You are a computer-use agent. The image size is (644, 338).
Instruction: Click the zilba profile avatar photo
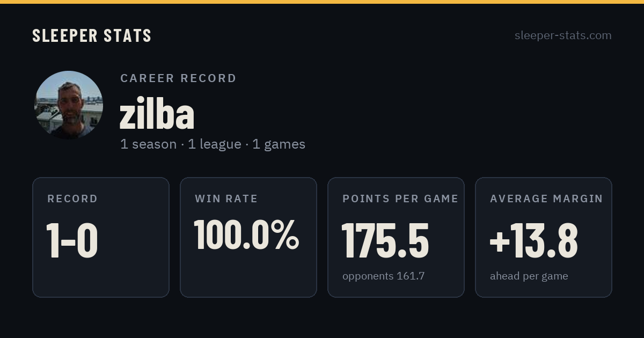pos(69,105)
